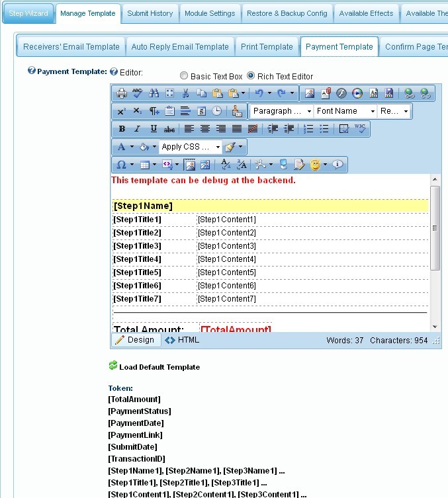The height and width of the screenshot is (498, 448).
Task: Open the Available Effects tab
Action: click(x=366, y=13)
